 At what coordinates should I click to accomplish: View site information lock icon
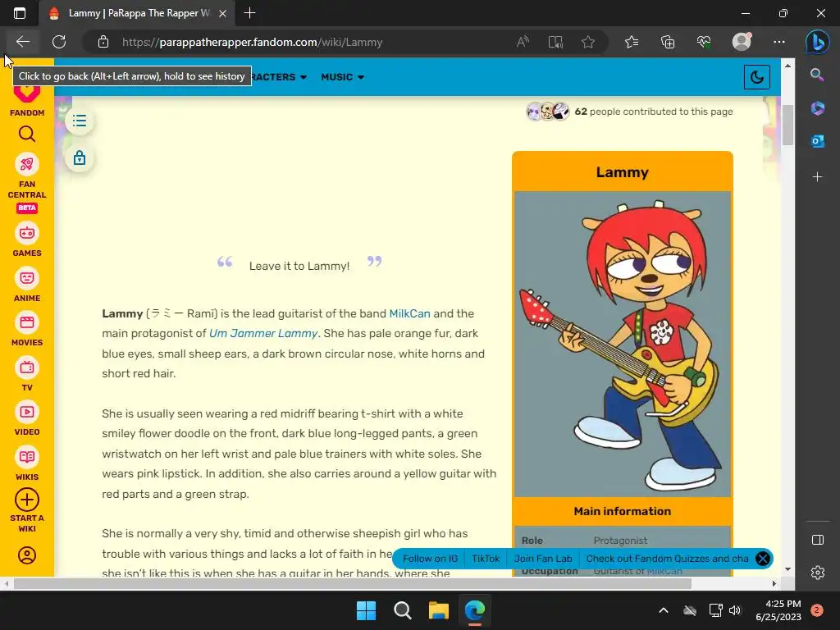[x=103, y=42]
